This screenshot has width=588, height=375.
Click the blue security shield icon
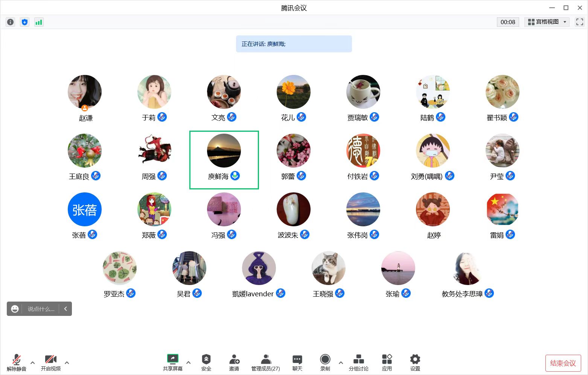[24, 22]
